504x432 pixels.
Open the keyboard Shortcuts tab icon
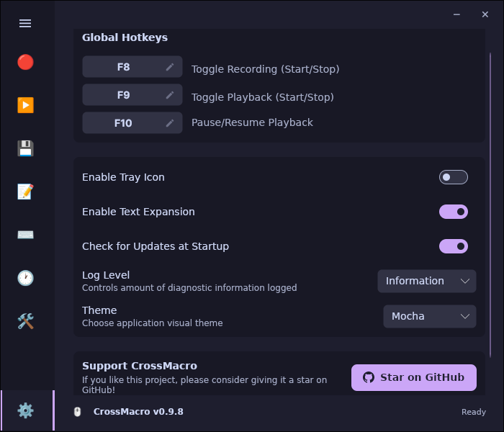[25, 235]
